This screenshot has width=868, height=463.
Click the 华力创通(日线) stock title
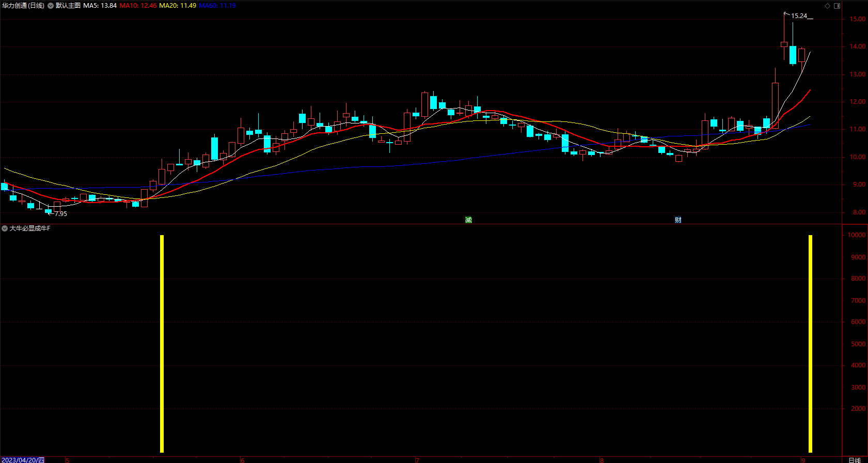click(x=23, y=6)
